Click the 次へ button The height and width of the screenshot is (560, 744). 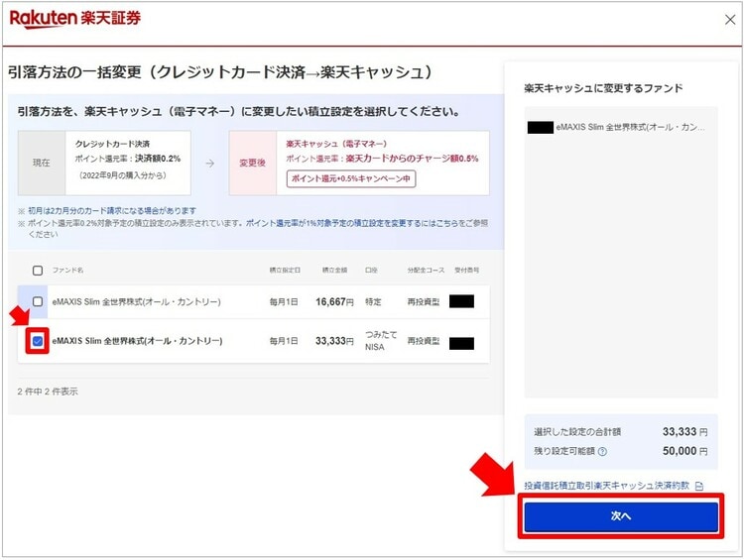621,516
